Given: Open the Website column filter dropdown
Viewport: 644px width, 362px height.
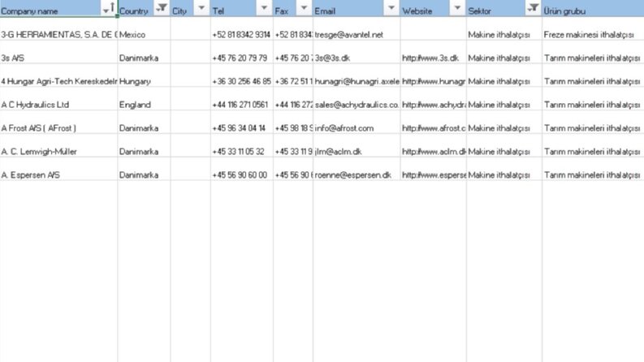Looking at the screenshot, I should [x=457, y=8].
